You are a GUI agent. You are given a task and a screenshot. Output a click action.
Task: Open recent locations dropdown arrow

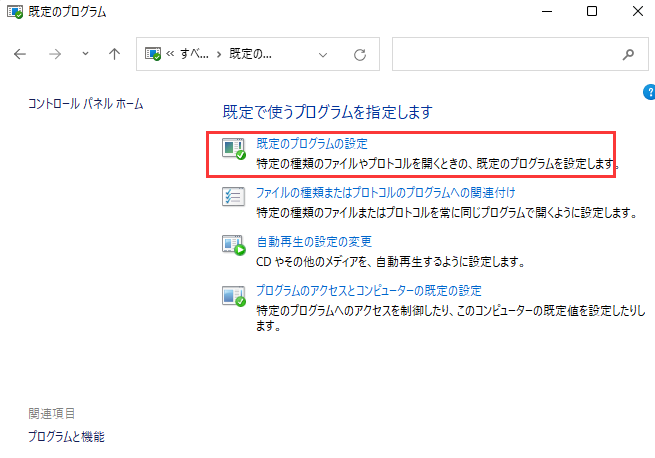coord(85,54)
